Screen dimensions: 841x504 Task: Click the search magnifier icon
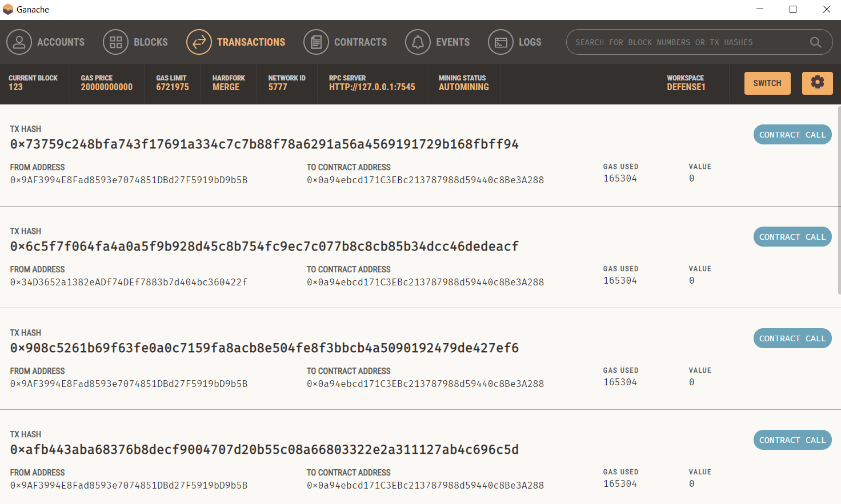[815, 42]
